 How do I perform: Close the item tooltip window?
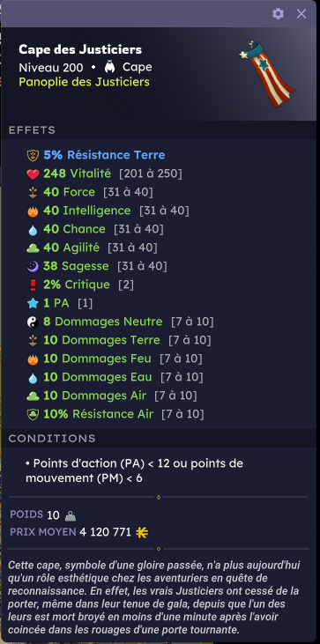[x=301, y=14]
